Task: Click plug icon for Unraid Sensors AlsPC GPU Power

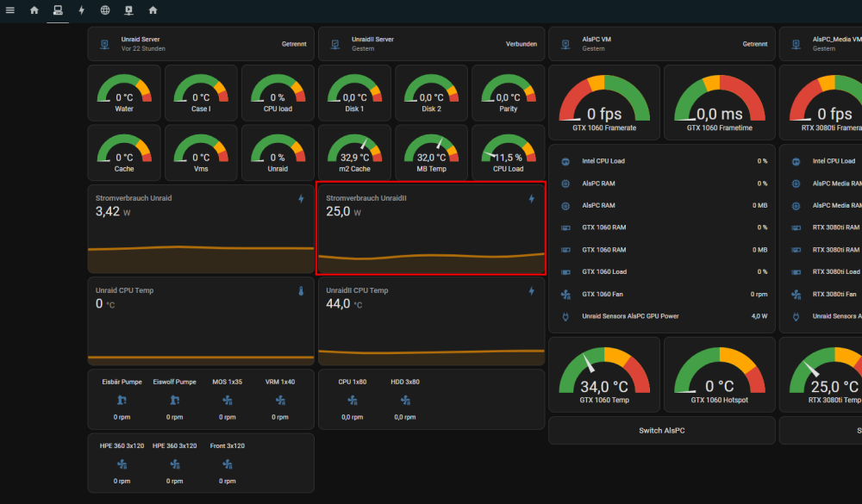Action: 565,316
